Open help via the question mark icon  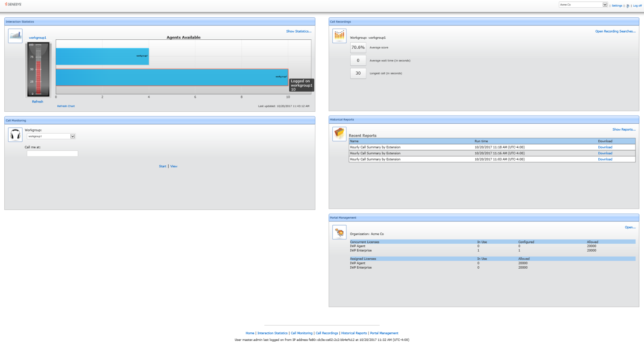point(627,6)
